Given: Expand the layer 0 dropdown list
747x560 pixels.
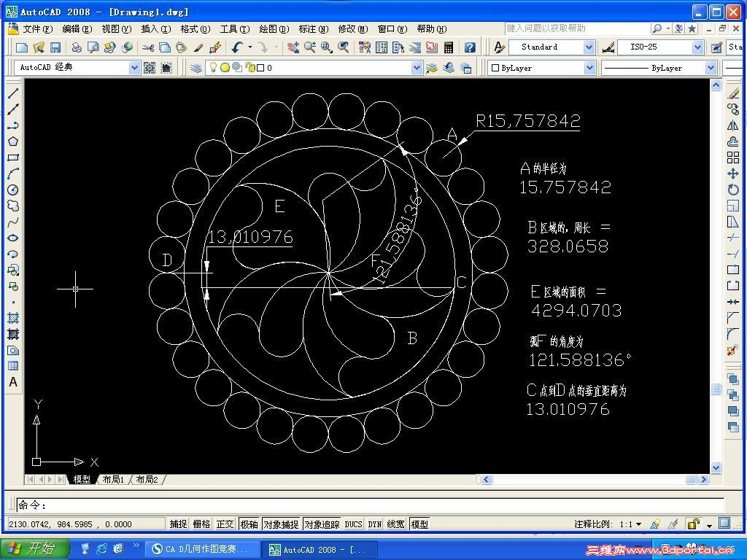Looking at the screenshot, I should tap(417, 68).
